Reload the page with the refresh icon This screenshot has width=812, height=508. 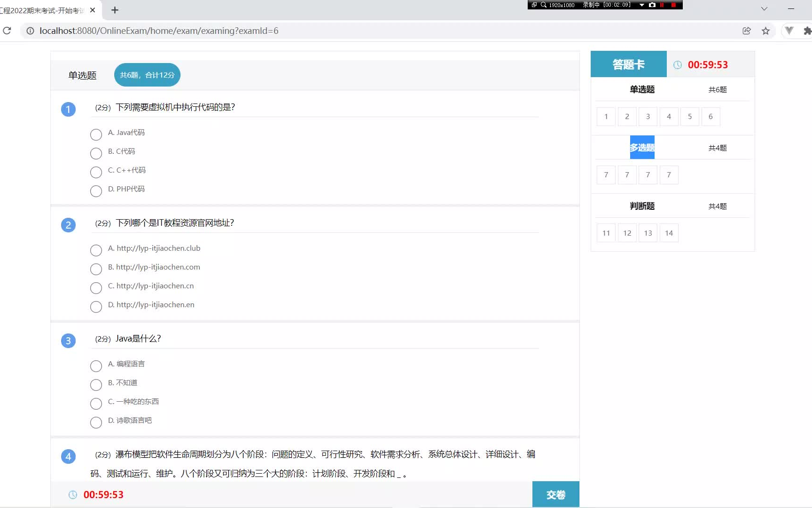[7, 31]
